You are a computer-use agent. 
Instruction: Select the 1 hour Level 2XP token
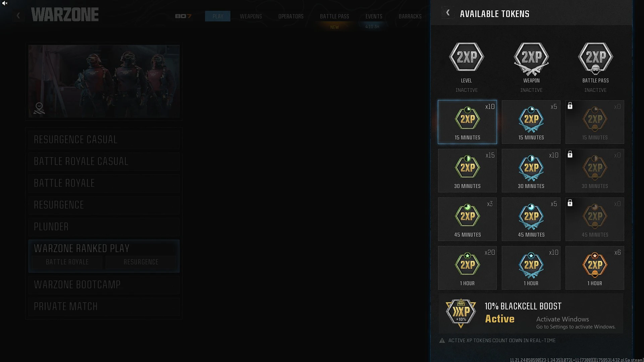click(x=467, y=268)
